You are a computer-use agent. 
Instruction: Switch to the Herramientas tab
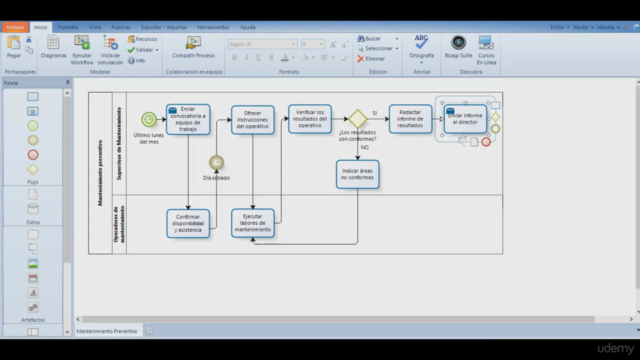[x=213, y=27]
